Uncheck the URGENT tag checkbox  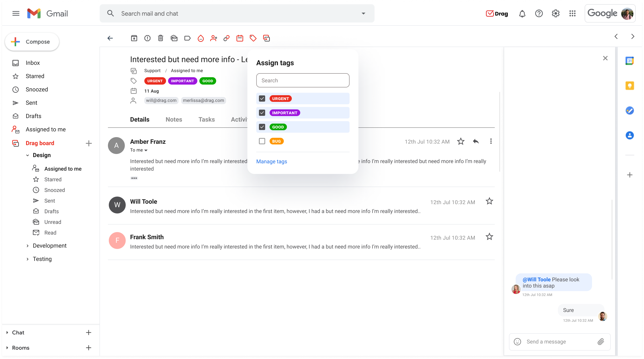262,99
